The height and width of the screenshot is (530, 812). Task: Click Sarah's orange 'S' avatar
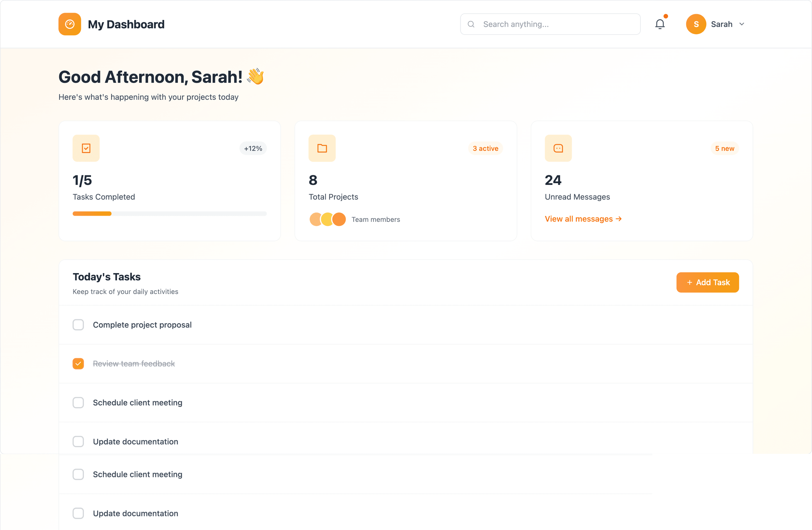(696, 24)
